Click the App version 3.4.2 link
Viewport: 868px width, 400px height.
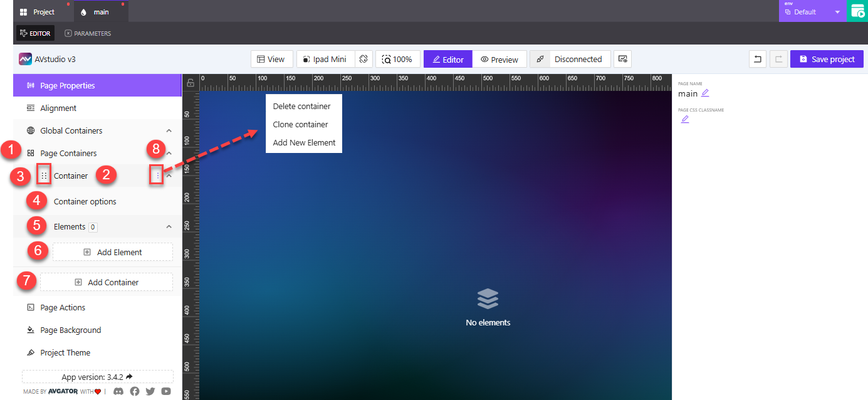[x=97, y=376]
